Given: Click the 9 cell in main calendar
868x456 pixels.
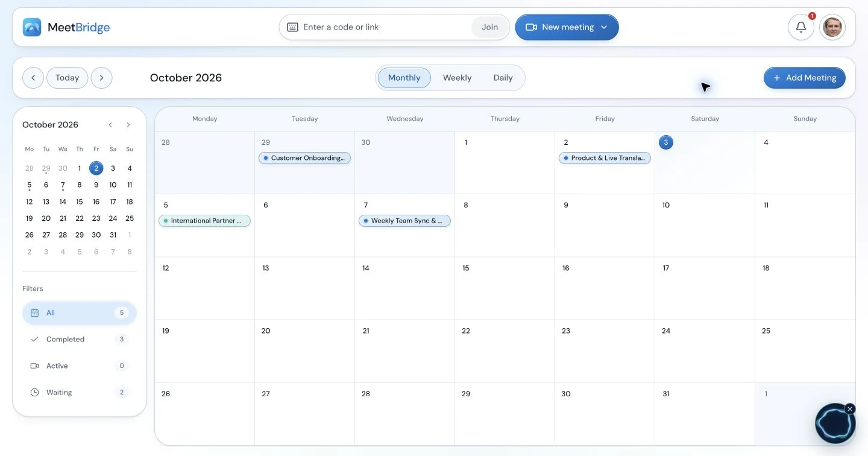Looking at the screenshot, I should point(605,226).
